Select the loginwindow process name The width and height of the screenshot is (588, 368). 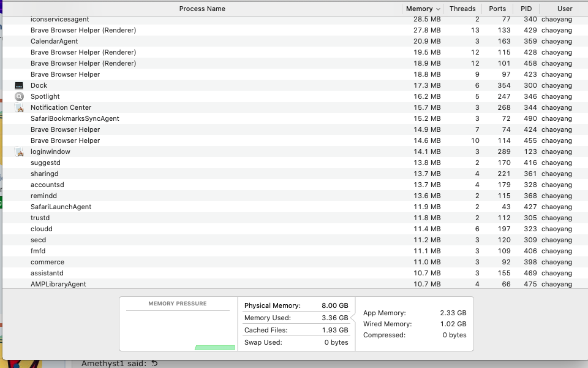tap(50, 151)
